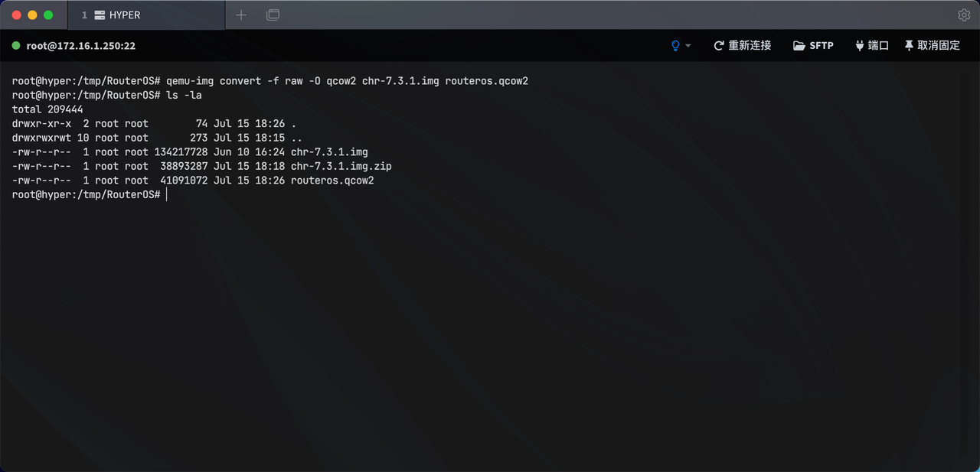
Task: Click 取消固定 unpin button
Action: tap(932, 46)
